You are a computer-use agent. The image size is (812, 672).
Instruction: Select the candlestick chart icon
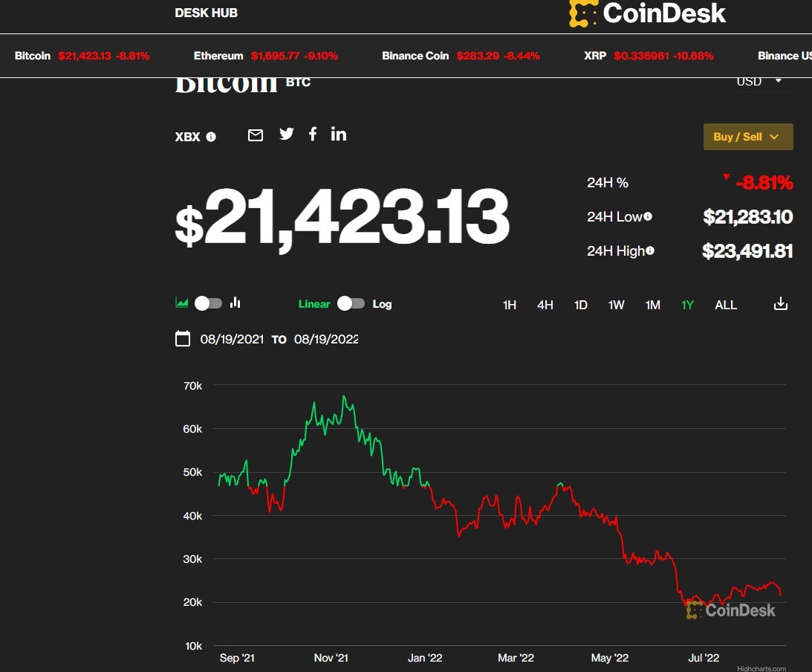(x=235, y=303)
